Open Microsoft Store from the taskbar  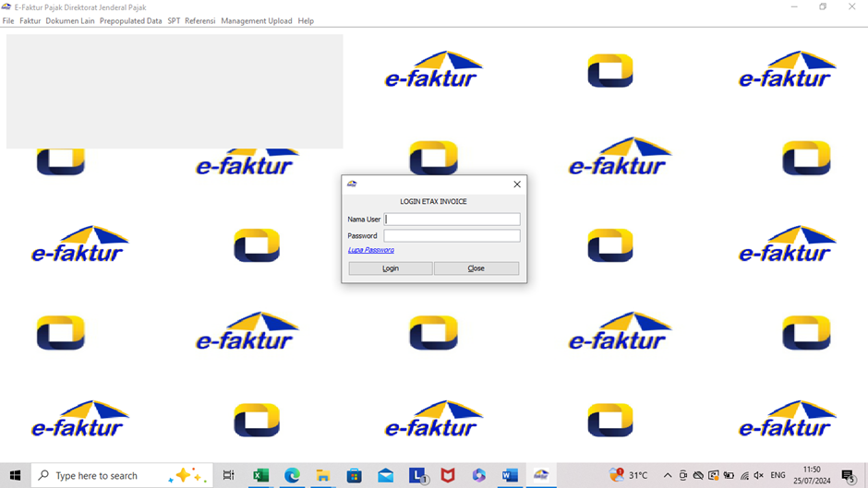pyautogui.click(x=355, y=475)
